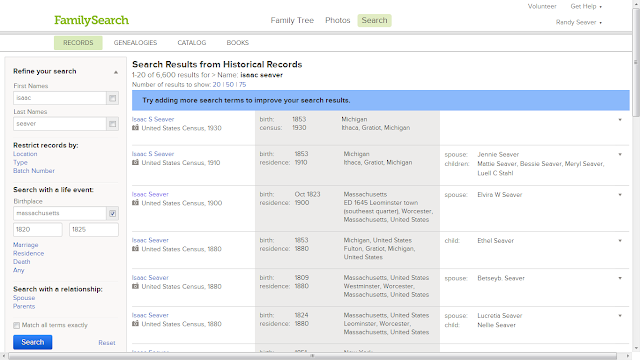Add Death life event to search

pyautogui.click(x=21, y=262)
